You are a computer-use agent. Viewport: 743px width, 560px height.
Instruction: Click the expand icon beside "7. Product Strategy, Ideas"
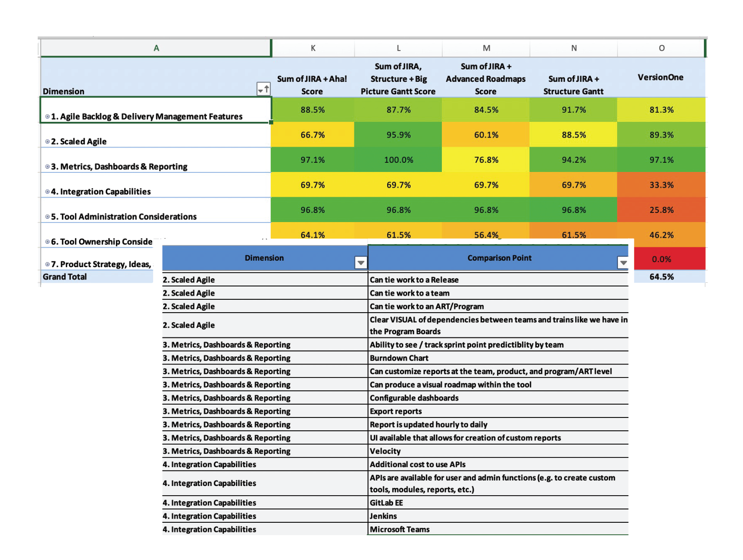coord(47,264)
